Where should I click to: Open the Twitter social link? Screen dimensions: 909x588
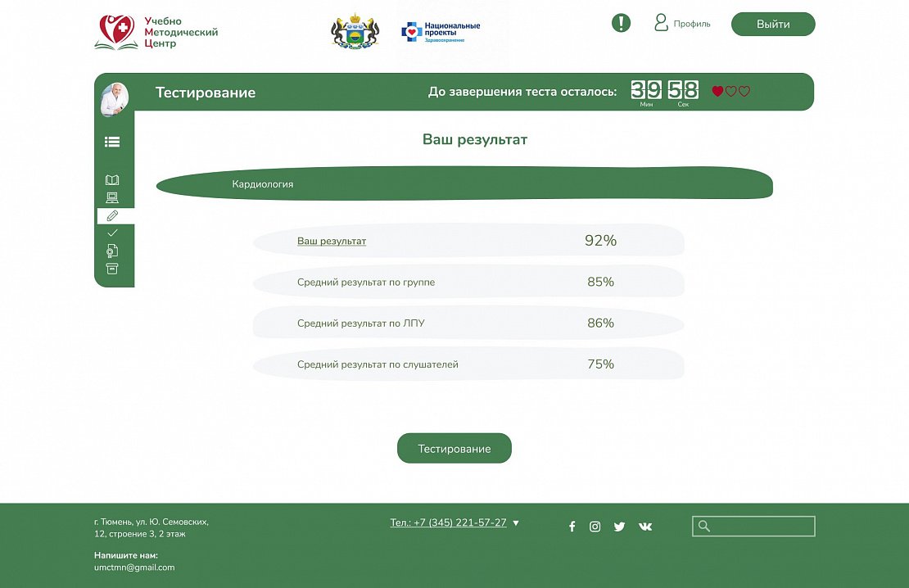click(x=619, y=527)
